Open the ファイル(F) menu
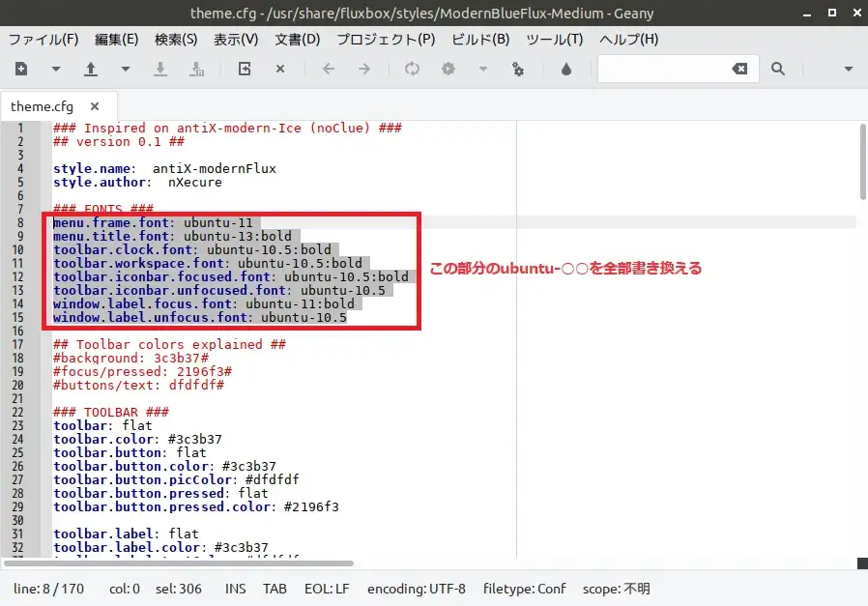Screen dimensions: 868x606 (x=43, y=40)
